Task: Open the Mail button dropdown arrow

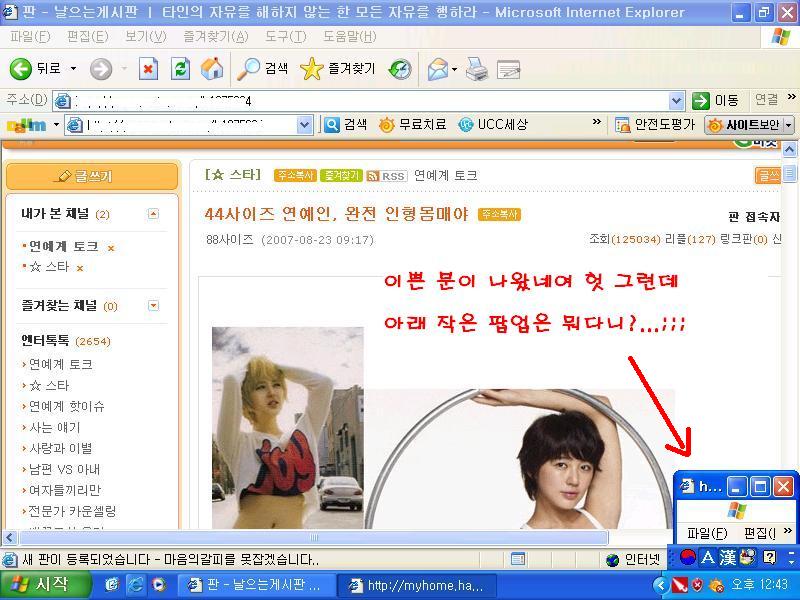Action: (454, 69)
